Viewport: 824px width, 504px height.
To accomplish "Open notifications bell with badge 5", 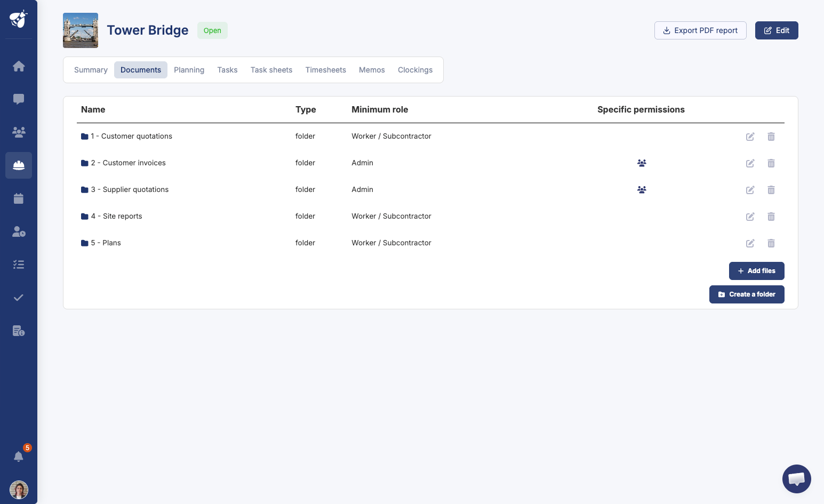I will [19, 456].
